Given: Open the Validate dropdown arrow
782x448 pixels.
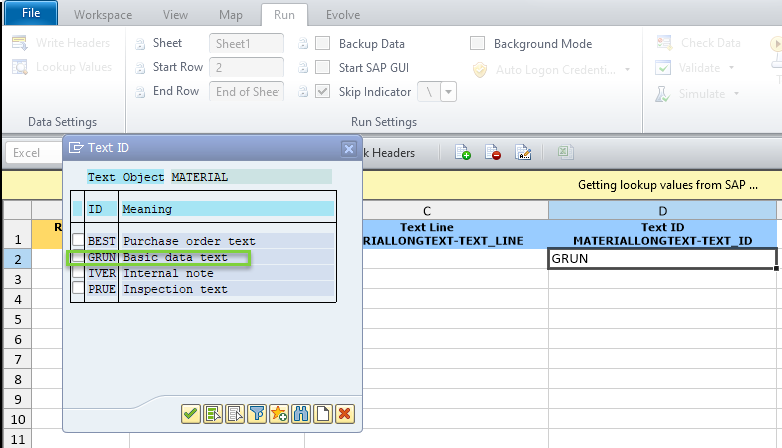Looking at the screenshot, I should [732, 68].
